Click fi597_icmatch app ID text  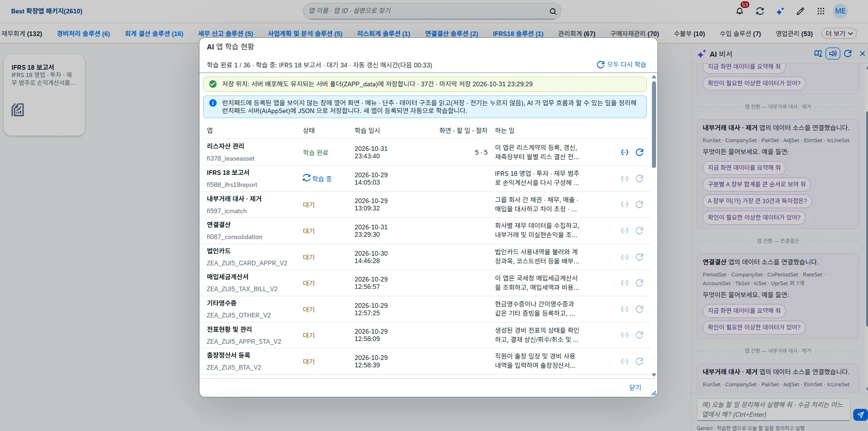227,211
